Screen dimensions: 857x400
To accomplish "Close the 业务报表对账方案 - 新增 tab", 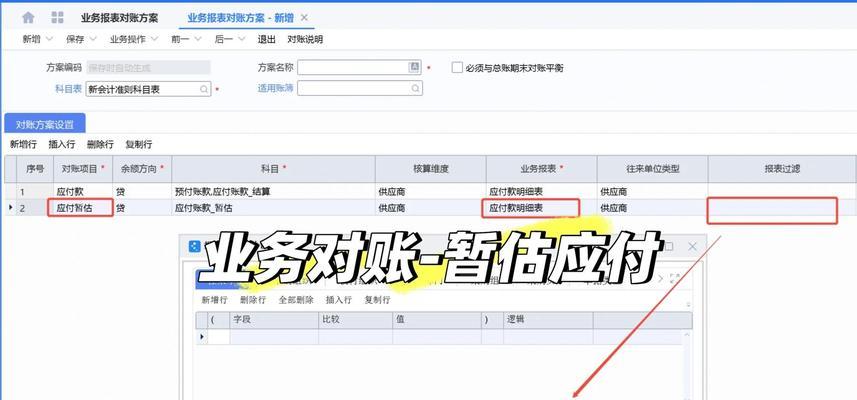I will point(304,17).
